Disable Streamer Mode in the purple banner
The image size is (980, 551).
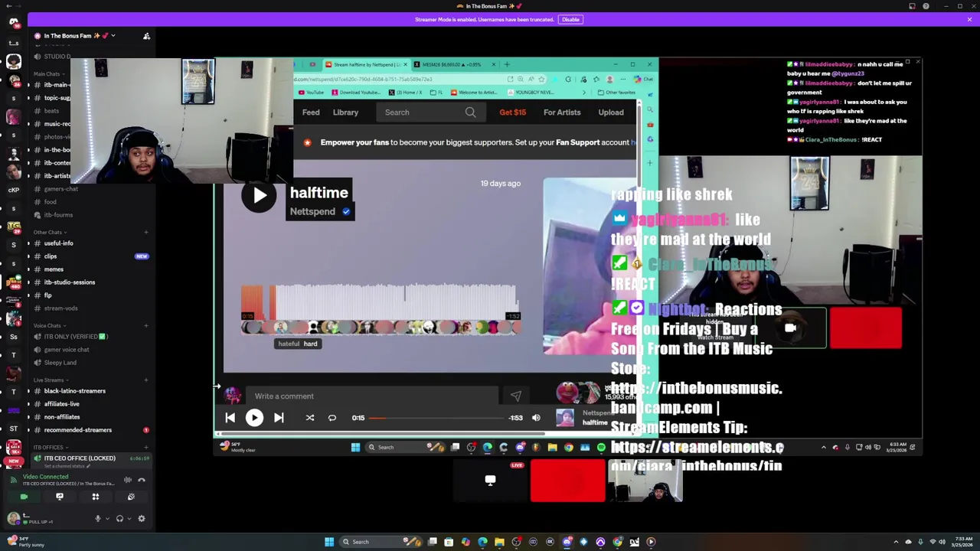click(x=570, y=19)
